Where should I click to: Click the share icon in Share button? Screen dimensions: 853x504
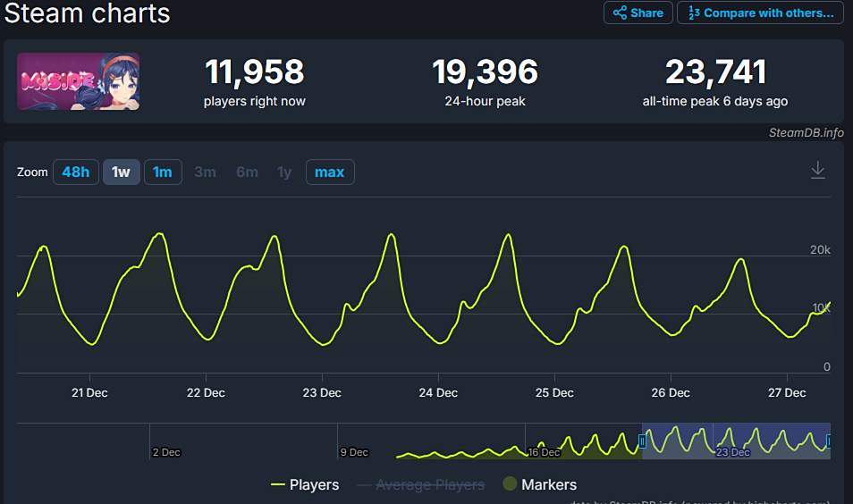click(620, 13)
